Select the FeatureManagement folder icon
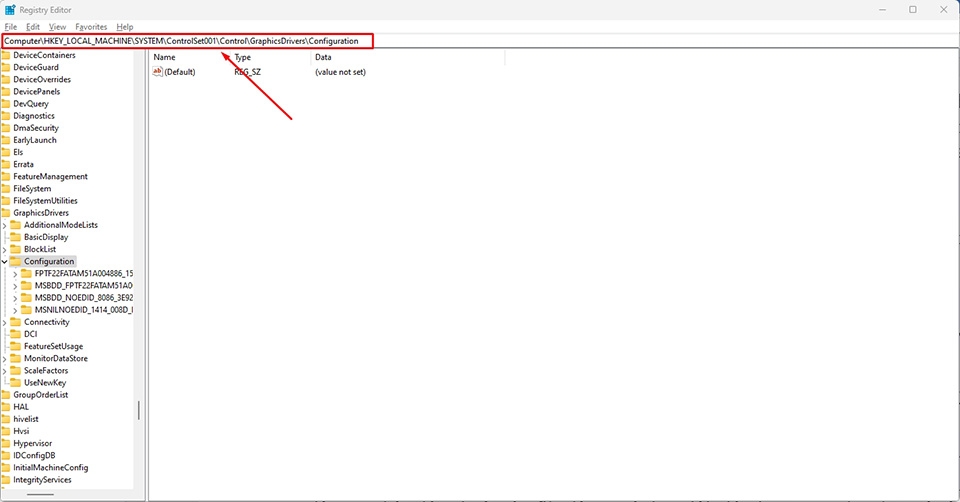 coord(6,176)
